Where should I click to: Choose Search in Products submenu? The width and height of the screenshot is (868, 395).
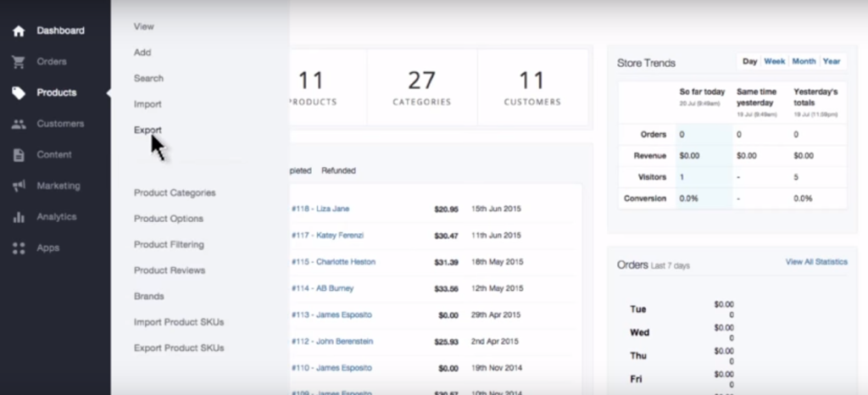(148, 79)
